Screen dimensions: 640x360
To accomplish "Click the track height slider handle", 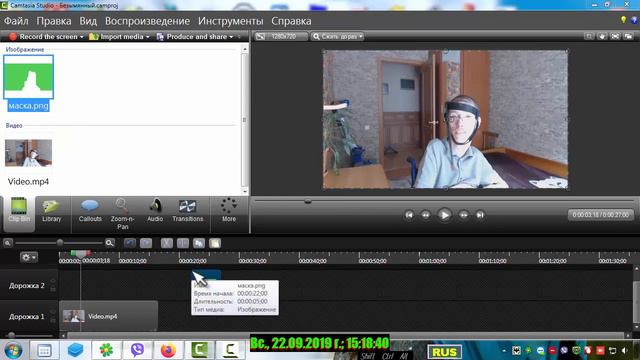I will click(x=11, y=336).
